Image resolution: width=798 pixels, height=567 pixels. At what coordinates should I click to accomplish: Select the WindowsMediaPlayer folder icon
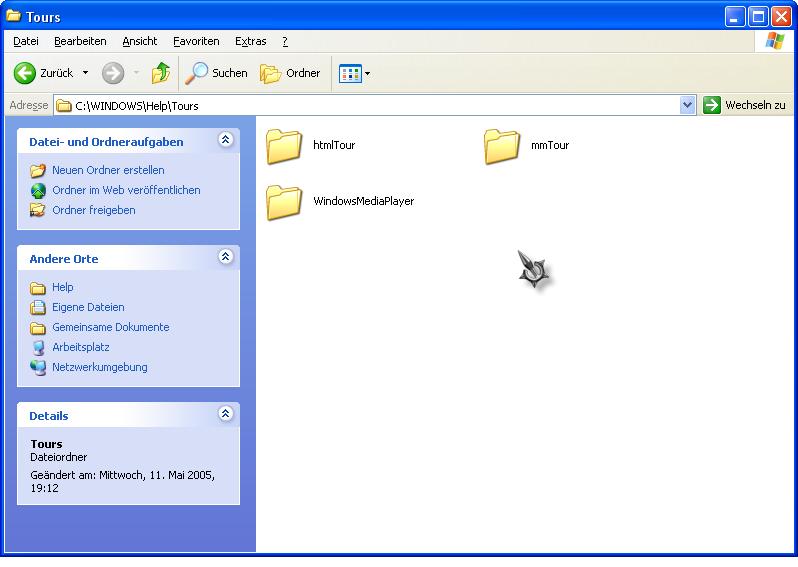click(x=285, y=202)
